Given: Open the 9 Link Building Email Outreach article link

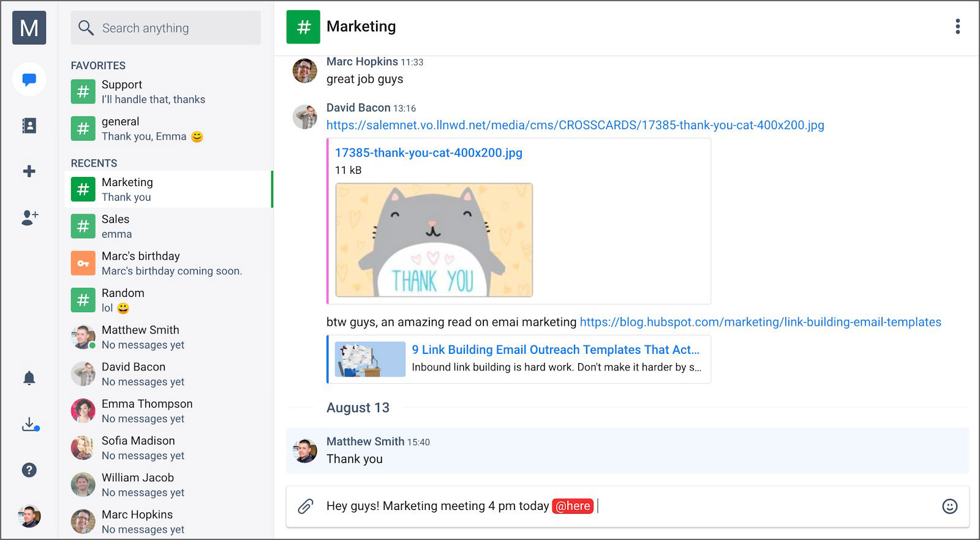Looking at the screenshot, I should pyautogui.click(x=555, y=350).
